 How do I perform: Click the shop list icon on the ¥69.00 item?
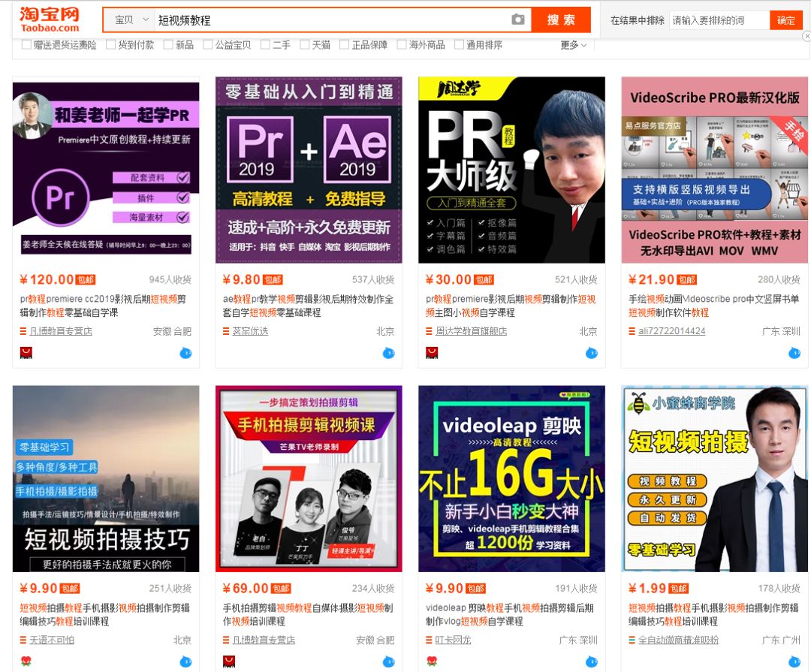(x=225, y=640)
